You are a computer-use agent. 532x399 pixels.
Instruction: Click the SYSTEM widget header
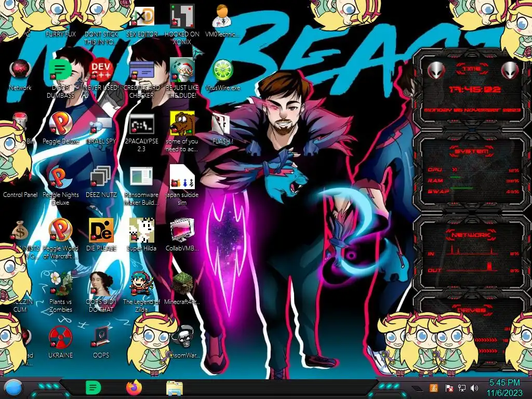click(x=472, y=151)
